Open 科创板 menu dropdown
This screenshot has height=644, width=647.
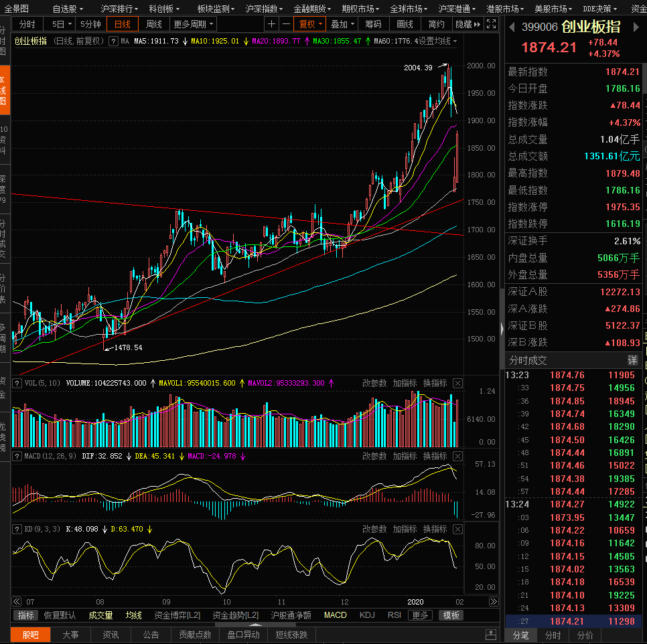click(x=164, y=9)
